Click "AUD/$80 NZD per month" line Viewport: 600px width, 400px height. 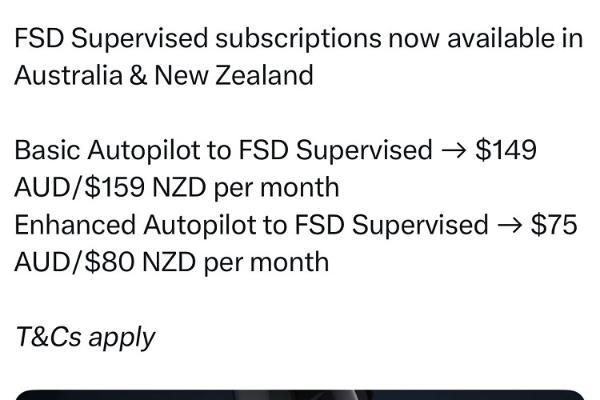(171, 262)
